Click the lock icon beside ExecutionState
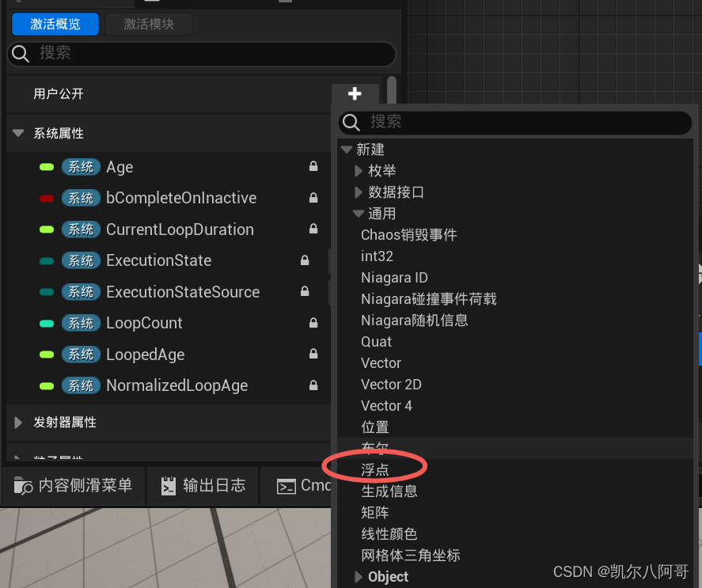702x588 pixels. [305, 260]
